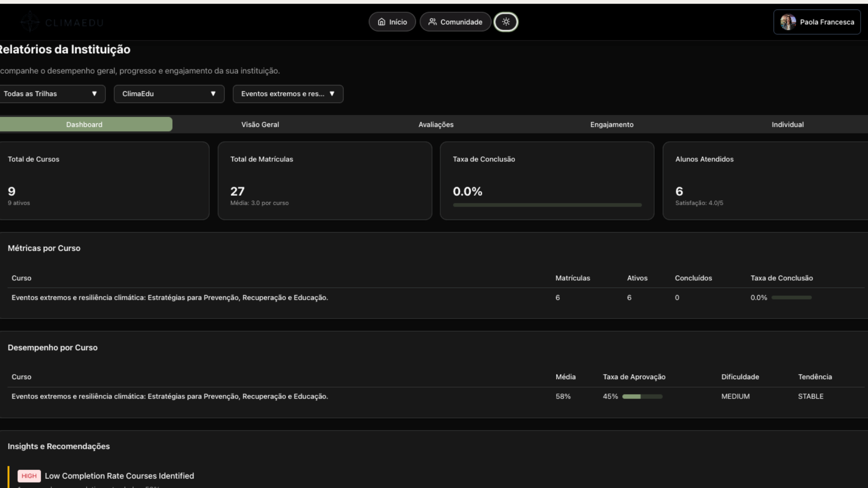Image resolution: width=868 pixels, height=488 pixels.
Task: Click the course row in Métricas por Curso
Action: click(x=436, y=298)
